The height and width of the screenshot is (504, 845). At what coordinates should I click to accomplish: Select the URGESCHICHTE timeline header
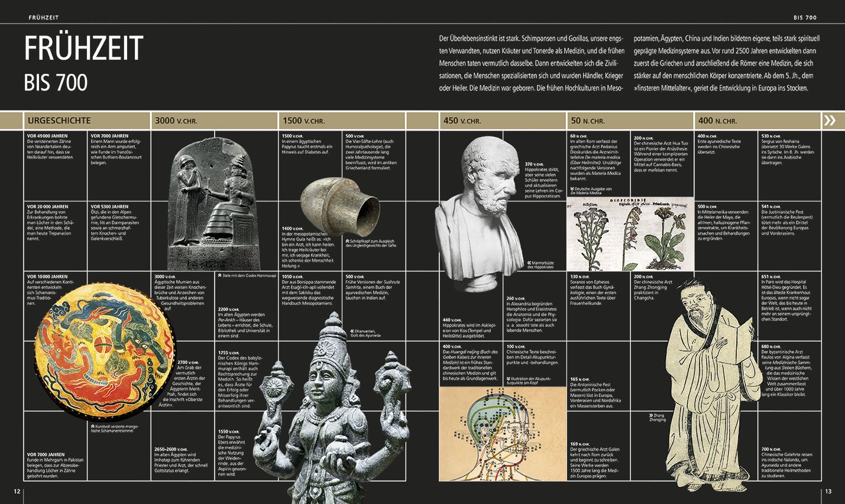click(59, 121)
